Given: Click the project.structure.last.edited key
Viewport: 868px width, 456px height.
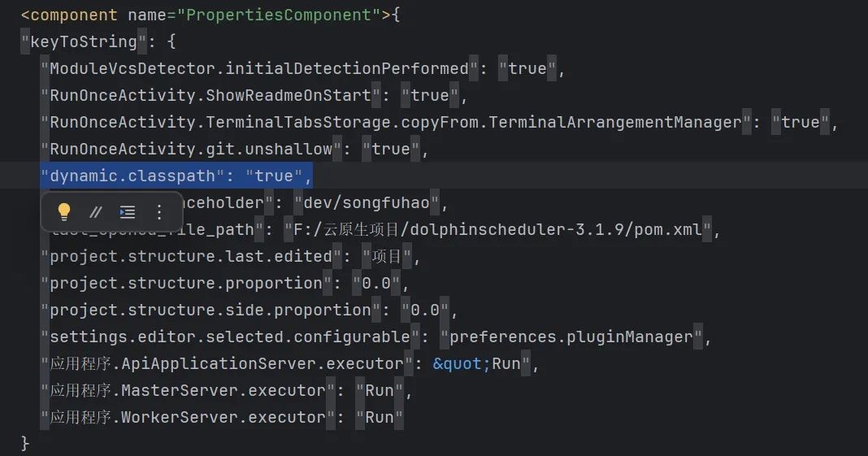Looking at the screenshot, I should (191, 257).
